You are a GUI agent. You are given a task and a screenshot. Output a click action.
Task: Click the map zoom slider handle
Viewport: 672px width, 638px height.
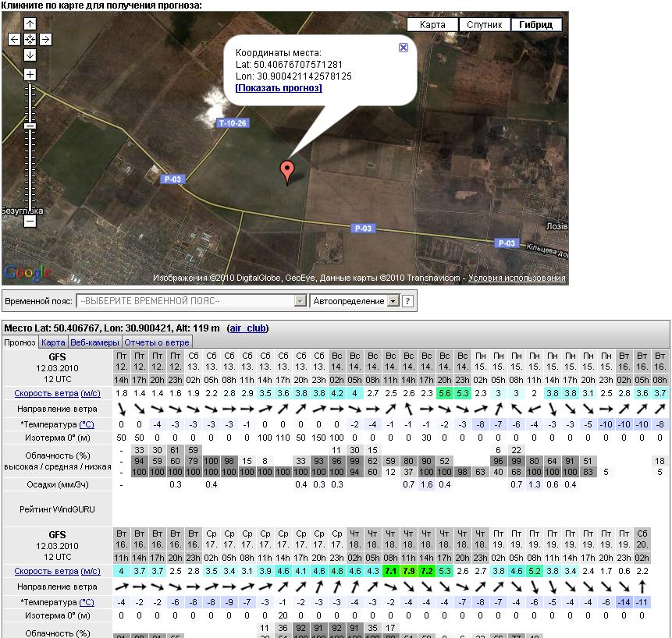click(x=30, y=126)
